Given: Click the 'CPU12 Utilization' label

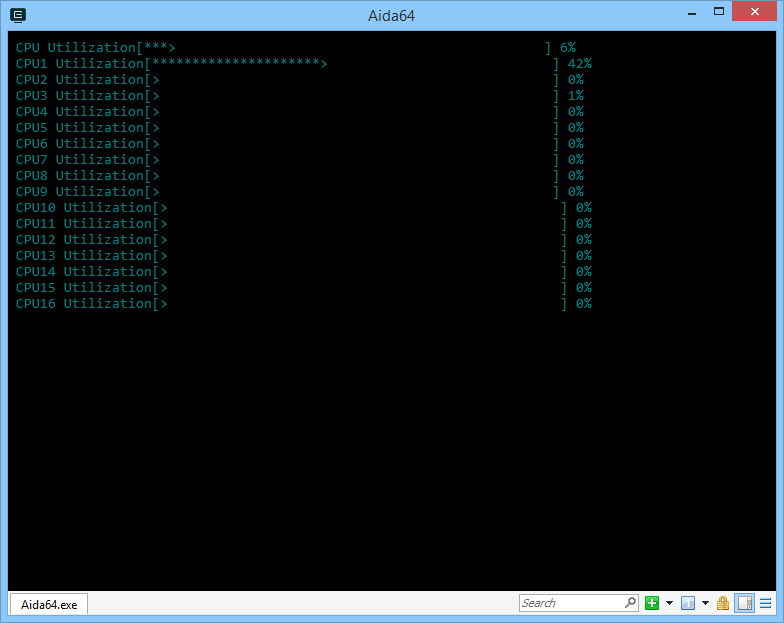Looking at the screenshot, I should (x=84, y=240).
